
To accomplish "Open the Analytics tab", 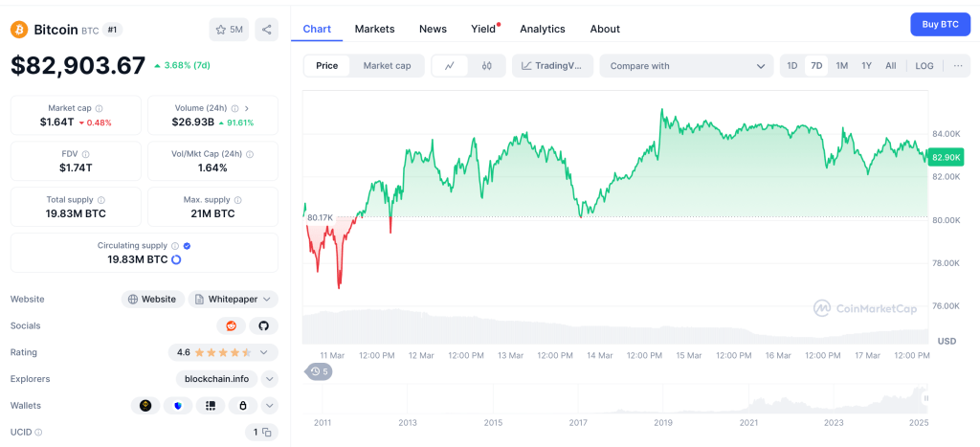I will point(542,29).
